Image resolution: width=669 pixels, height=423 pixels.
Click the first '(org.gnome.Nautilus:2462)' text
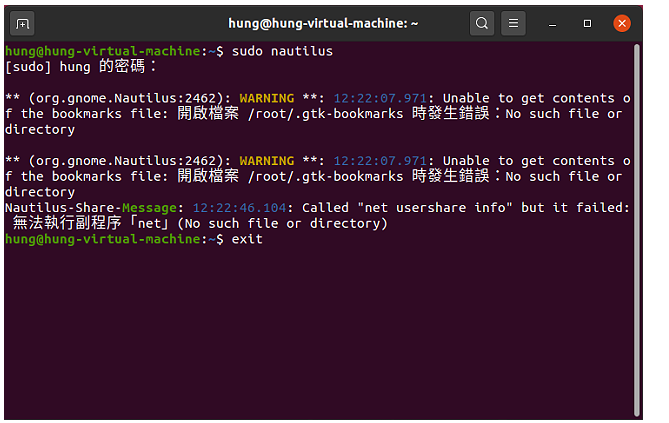pos(125,99)
